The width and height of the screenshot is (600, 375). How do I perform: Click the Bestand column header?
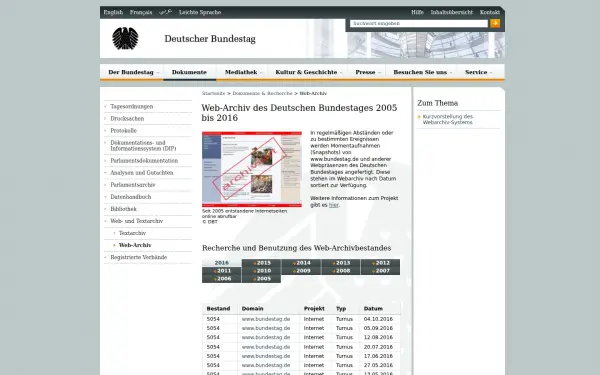tap(218, 308)
